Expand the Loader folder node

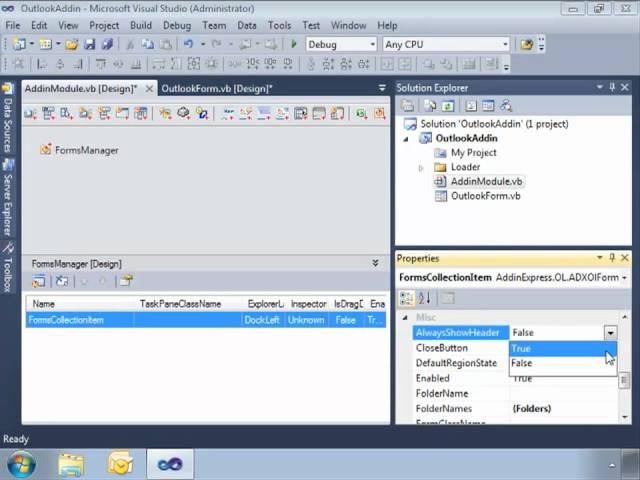pyautogui.click(x=421, y=167)
